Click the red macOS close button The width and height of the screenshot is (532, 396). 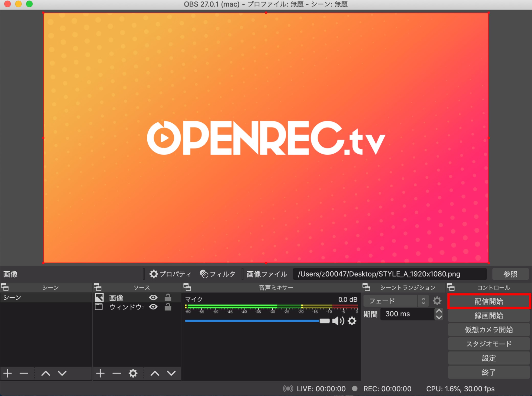coord(7,4)
